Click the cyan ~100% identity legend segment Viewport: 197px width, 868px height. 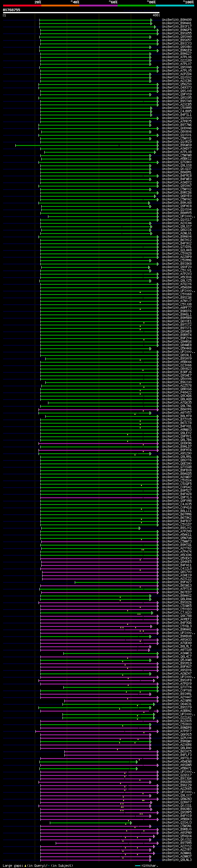(175, 6)
